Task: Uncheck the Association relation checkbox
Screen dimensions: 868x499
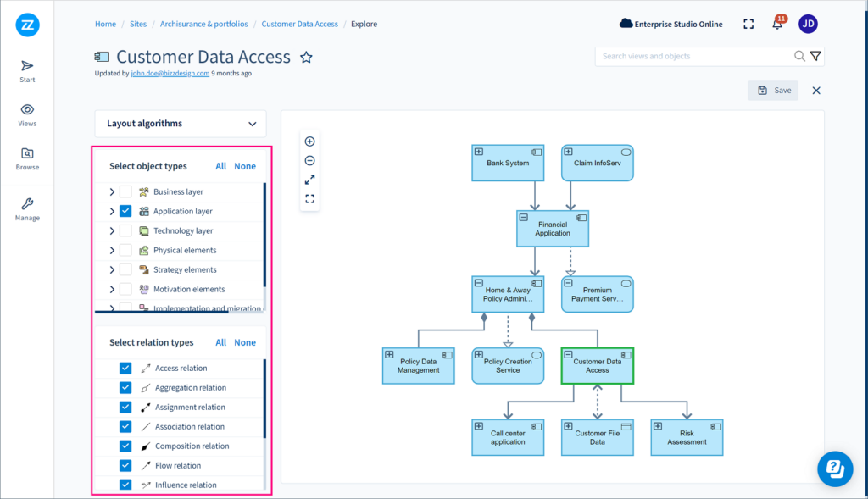Action: pos(125,426)
